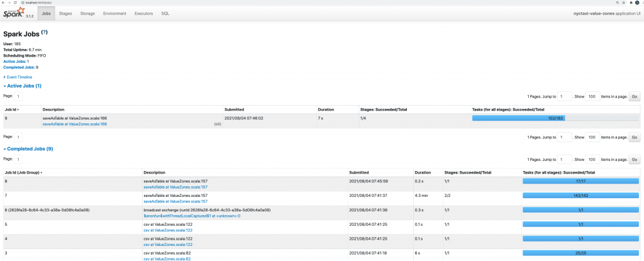Switch to the Jobs tab
The image size is (644, 261).
point(47,14)
